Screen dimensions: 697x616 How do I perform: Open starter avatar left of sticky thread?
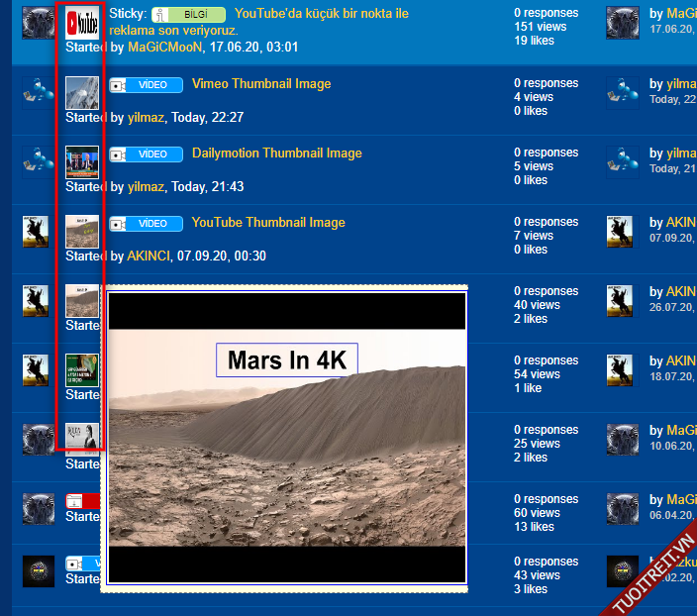tap(38, 23)
